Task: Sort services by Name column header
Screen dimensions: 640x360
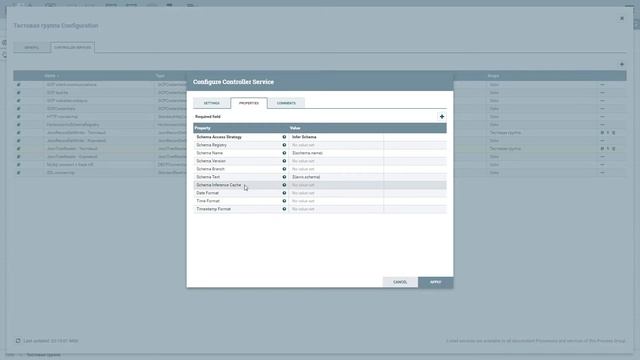Action: click(51, 76)
